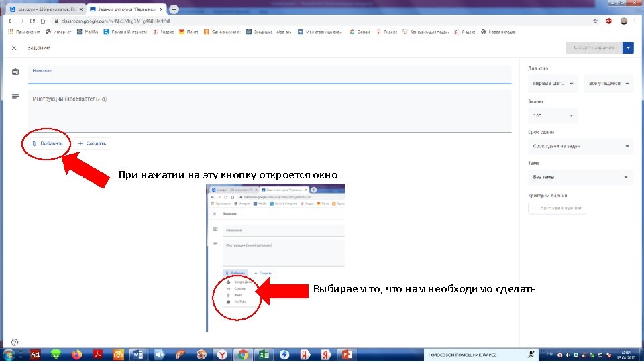Viewport: 644px width, 362px height.
Task: Reload the page with the refresh icon
Action: pyautogui.click(x=32, y=21)
